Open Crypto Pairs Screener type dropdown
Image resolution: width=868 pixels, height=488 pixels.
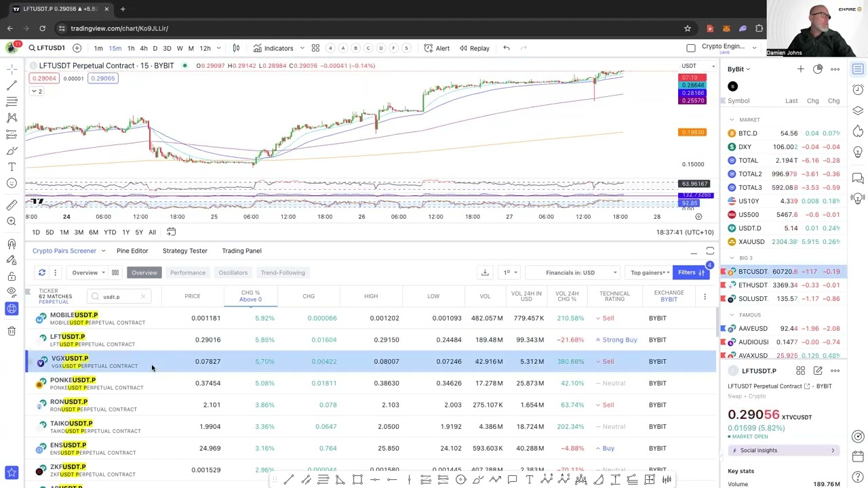click(x=68, y=251)
